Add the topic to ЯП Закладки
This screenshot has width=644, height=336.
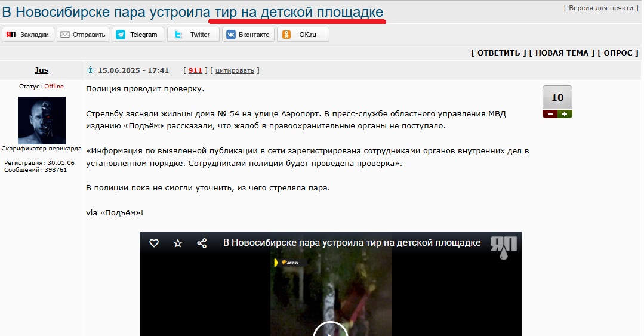tap(27, 35)
